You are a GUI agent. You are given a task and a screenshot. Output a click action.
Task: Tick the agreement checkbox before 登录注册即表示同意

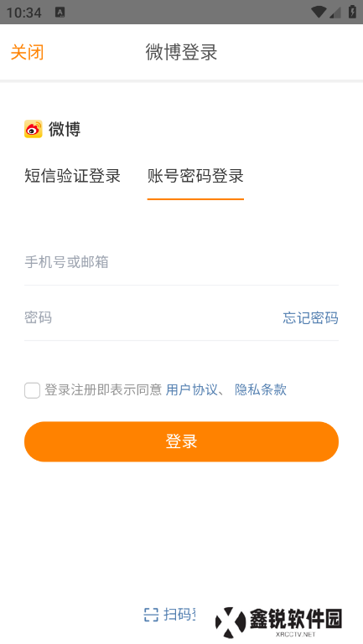32,390
